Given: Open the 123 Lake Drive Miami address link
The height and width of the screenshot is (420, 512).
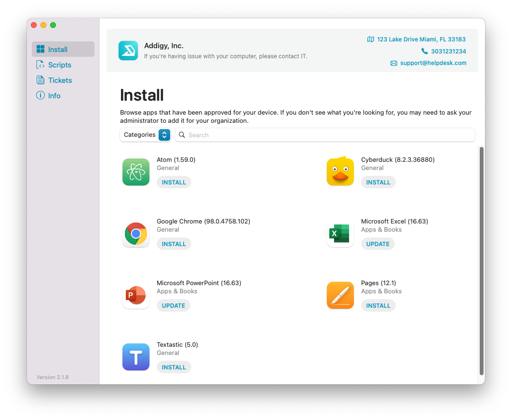Looking at the screenshot, I should click(421, 39).
